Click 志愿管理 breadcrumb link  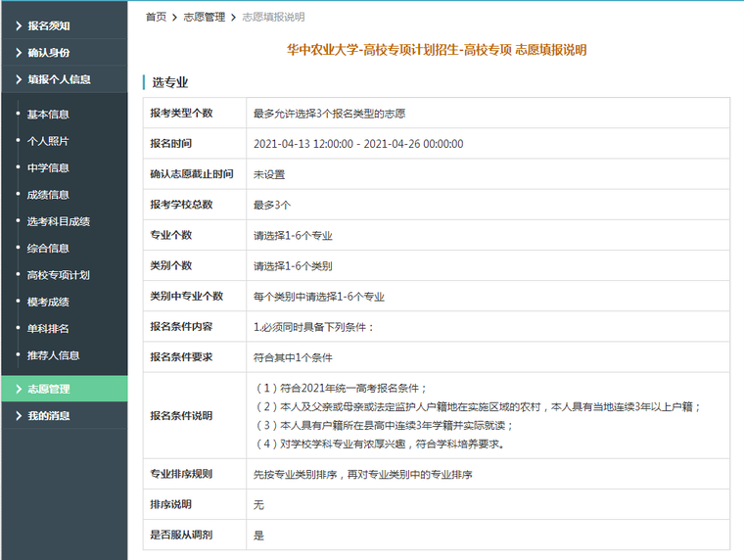(205, 17)
